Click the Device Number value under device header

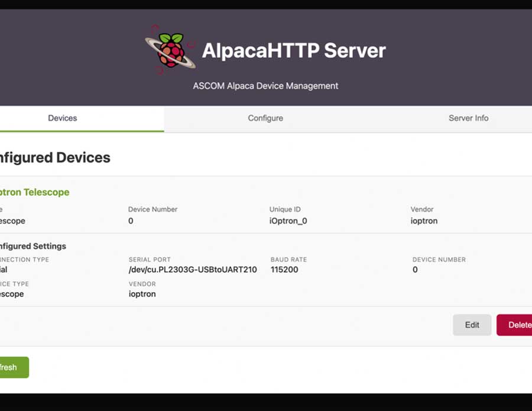(131, 221)
